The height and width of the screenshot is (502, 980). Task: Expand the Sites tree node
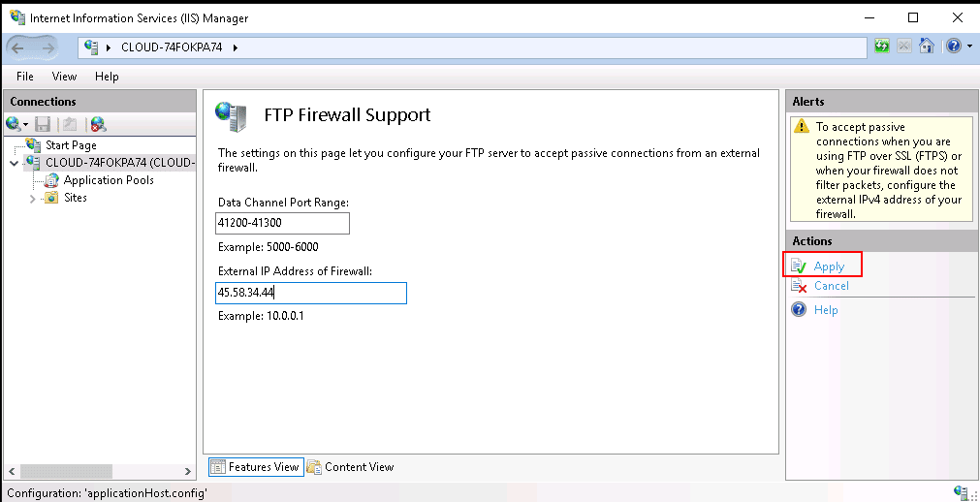click(x=33, y=198)
